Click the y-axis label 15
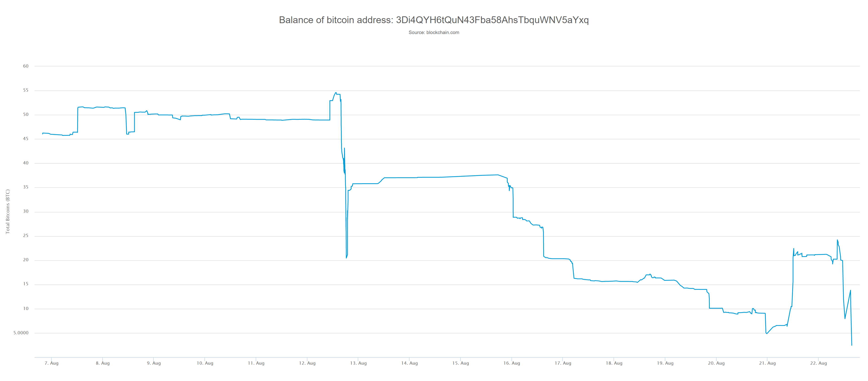This screenshot has width=868, height=381. 26,284
